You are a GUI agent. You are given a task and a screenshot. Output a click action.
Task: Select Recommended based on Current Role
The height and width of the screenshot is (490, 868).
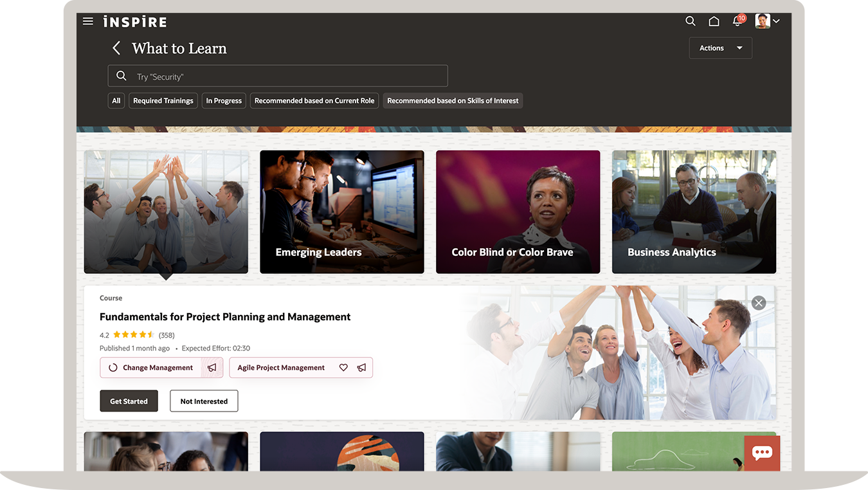(x=314, y=101)
